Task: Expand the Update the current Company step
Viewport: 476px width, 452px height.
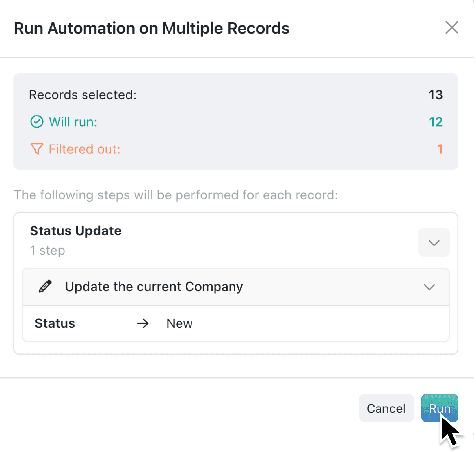Action: point(429,287)
